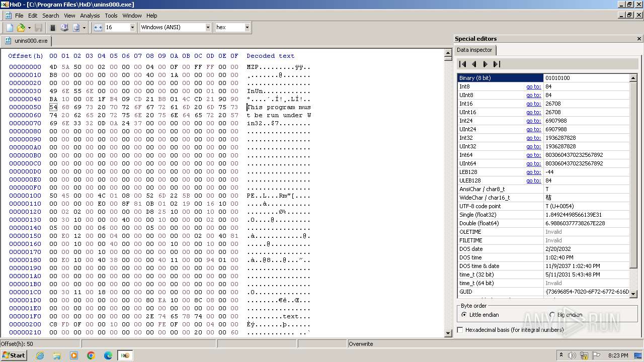Screen dimensions: 644x362
Task: Open the Window menu
Action: [x=132, y=16]
